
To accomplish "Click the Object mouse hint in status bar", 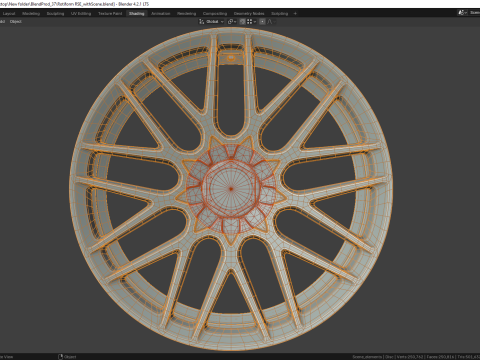I will click(x=67, y=357).
